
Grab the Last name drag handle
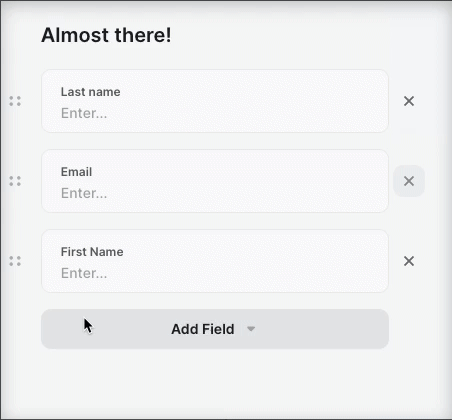pos(15,101)
